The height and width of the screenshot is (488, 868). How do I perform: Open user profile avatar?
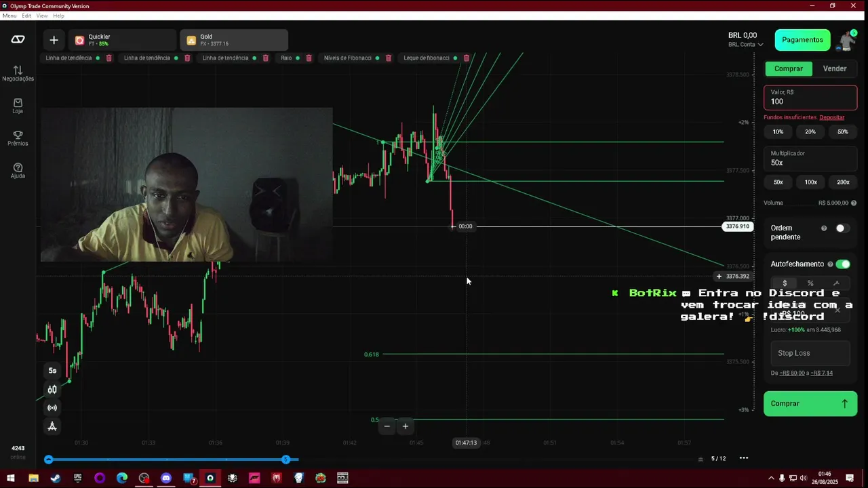(846, 40)
